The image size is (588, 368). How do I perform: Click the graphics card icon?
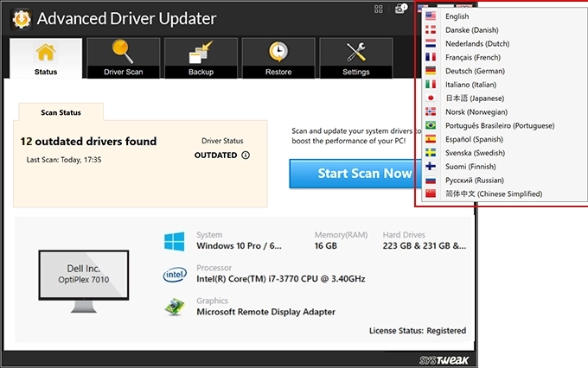click(175, 307)
